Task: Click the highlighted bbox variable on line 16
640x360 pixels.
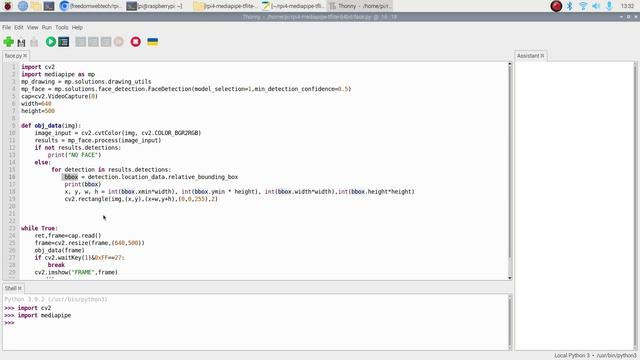Action: pos(71,177)
